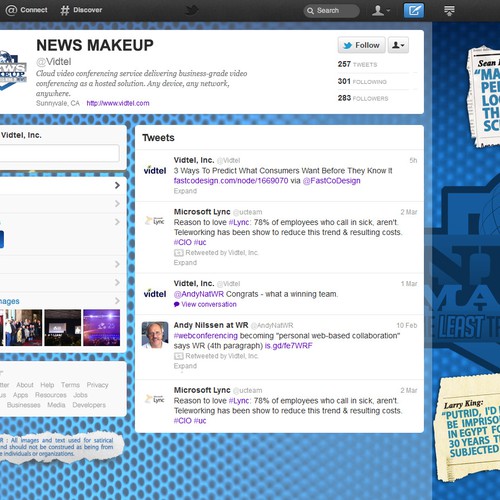Open the fastcodesign.com/node/1669070 link
Viewport: 500px width, 500px height.
click(231, 181)
